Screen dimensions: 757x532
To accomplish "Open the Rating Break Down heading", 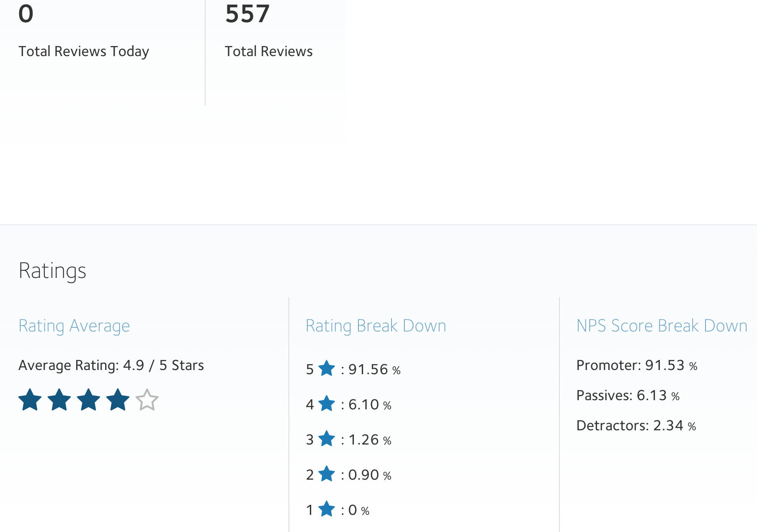I will click(376, 326).
